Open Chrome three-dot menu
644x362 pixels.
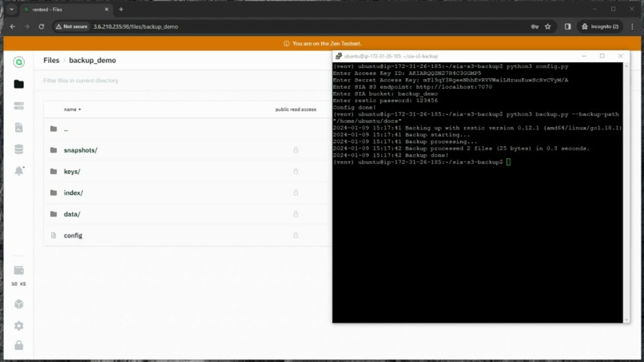point(633,26)
